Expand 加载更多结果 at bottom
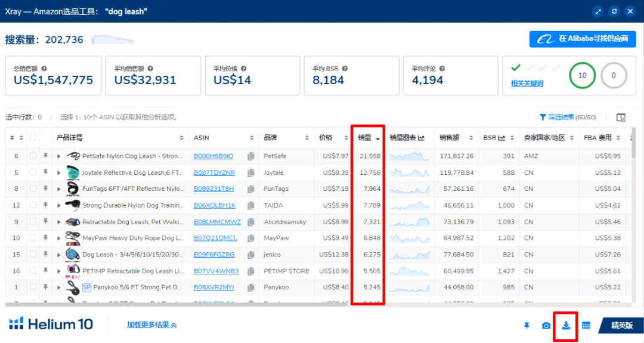Screen dimensions: 644x343 [x=151, y=325]
